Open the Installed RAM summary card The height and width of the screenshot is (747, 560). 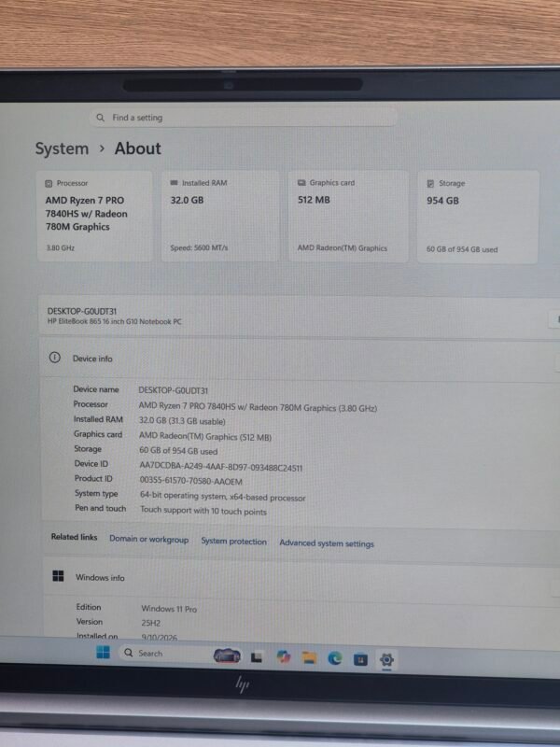[x=220, y=216]
